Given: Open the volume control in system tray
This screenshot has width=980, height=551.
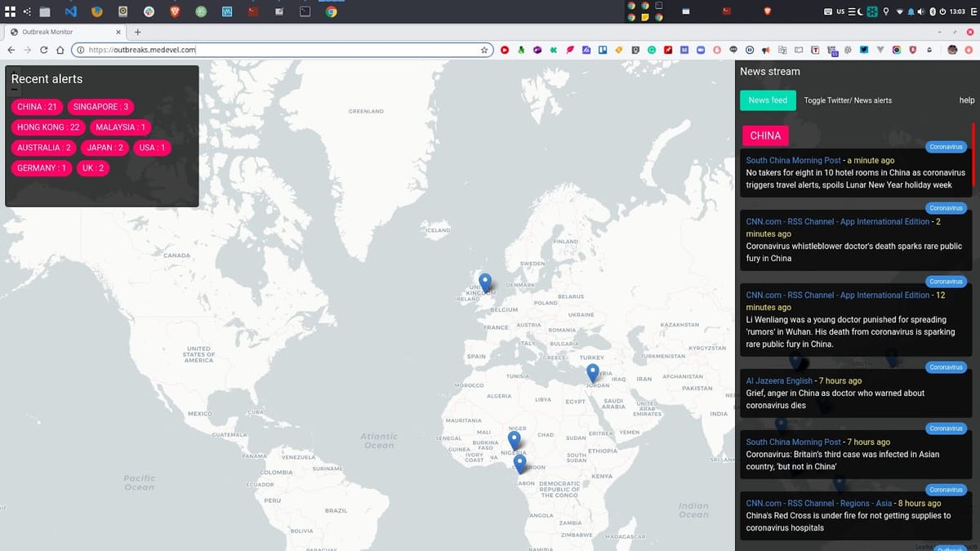Looking at the screenshot, I should click(921, 11).
